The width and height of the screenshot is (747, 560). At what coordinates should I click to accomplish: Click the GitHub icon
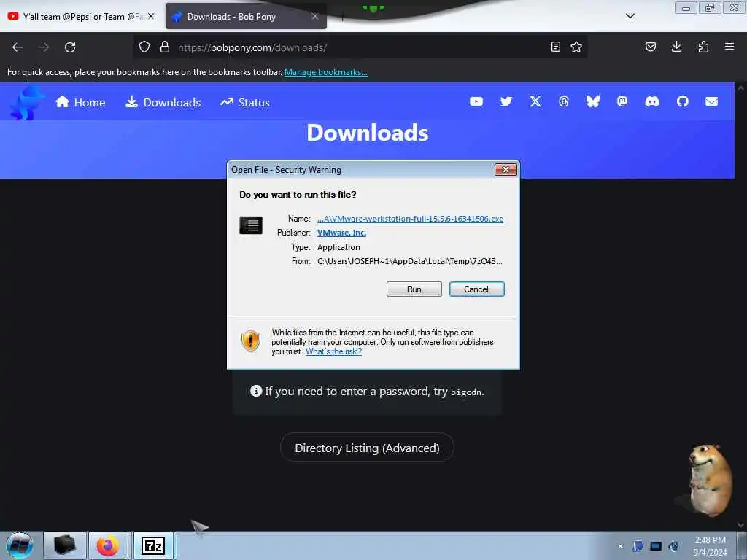pyautogui.click(x=683, y=101)
